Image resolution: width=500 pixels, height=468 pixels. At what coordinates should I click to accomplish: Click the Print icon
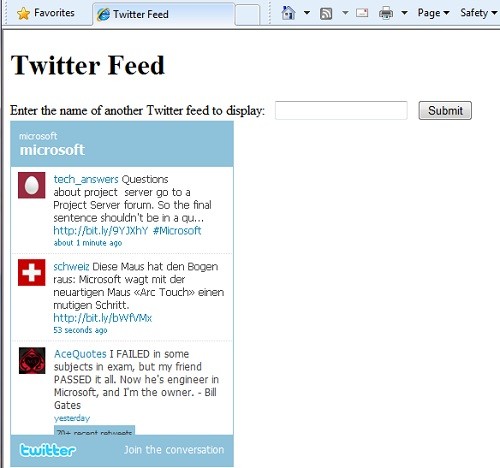(386, 13)
